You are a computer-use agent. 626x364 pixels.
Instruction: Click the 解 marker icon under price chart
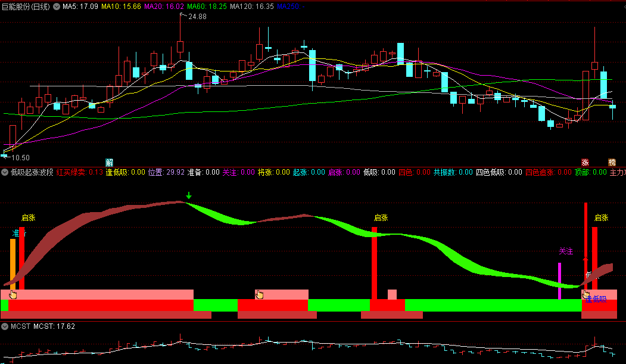click(x=109, y=163)
